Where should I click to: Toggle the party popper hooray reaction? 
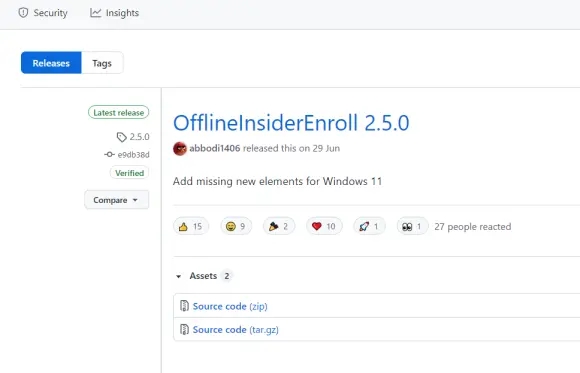click(279, 226)
